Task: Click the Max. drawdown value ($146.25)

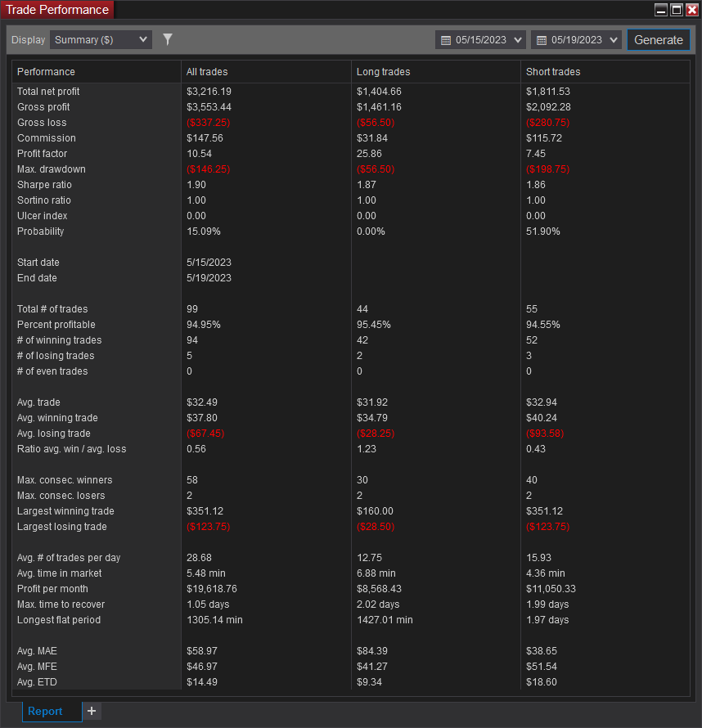Action: (209, 169)
